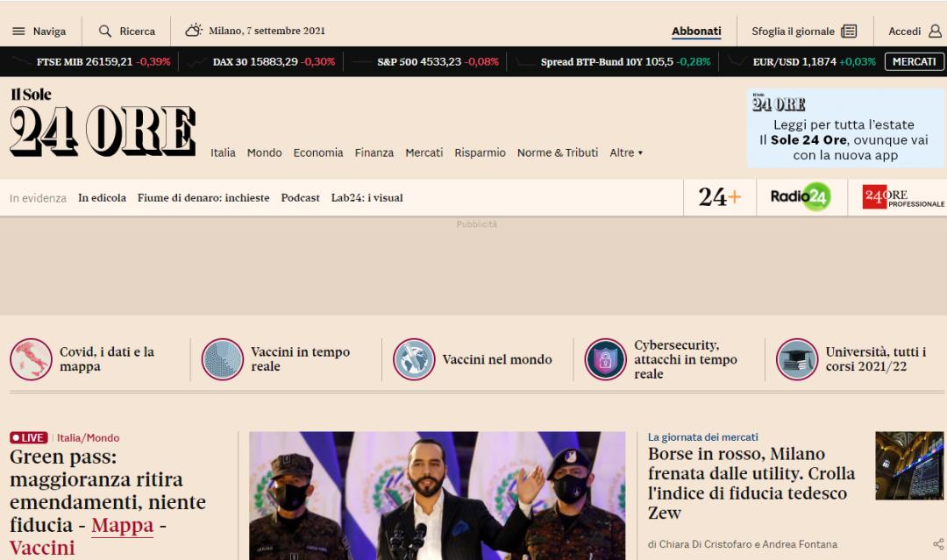Expand the Altre dropdown menu

pos(626,152)
